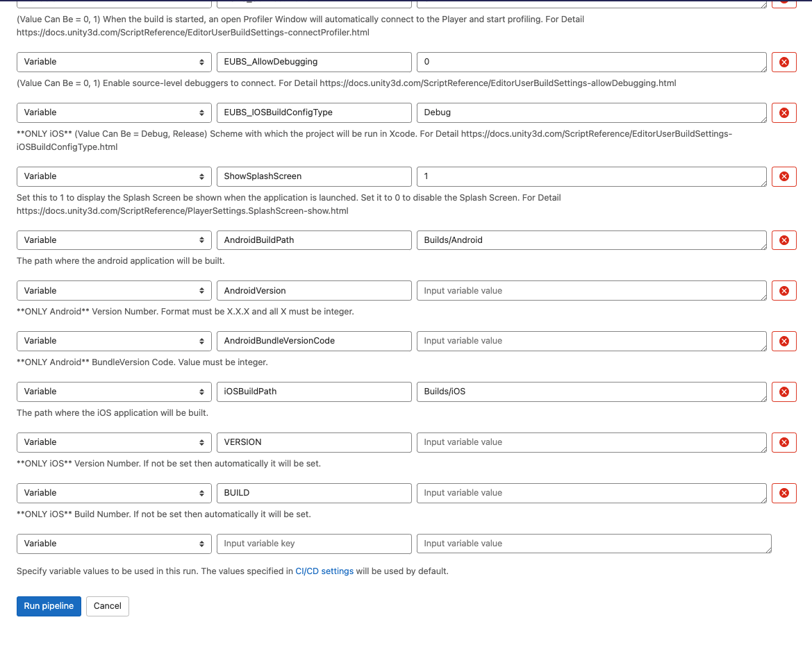Click the Cancel button

107,606
